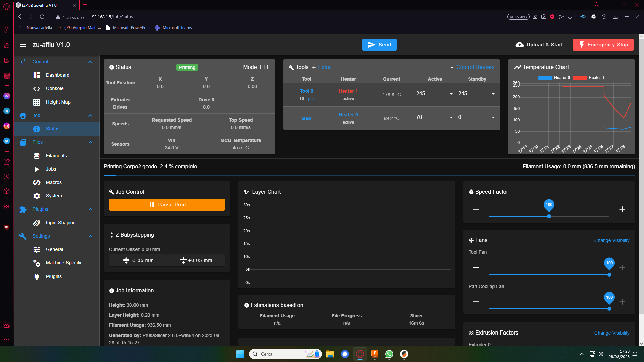Reload the browser page

tap(42, 17)
